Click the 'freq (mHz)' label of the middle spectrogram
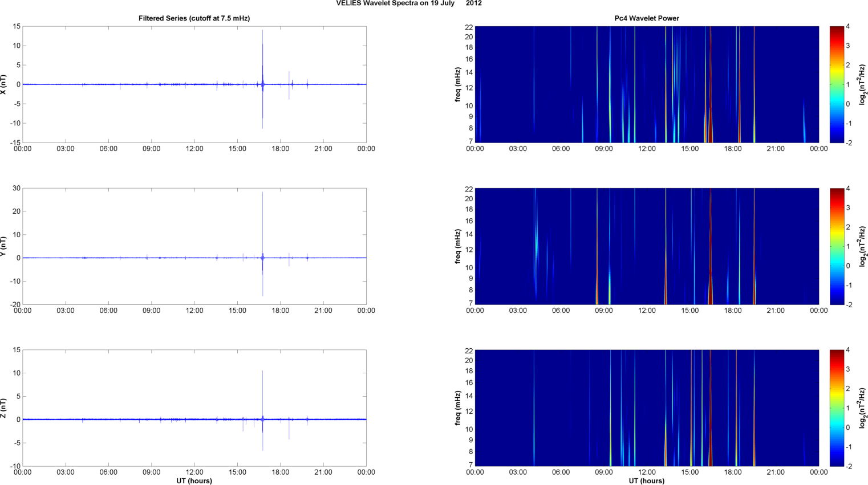The height and width of the screenshot is (485, 868). 457,246
